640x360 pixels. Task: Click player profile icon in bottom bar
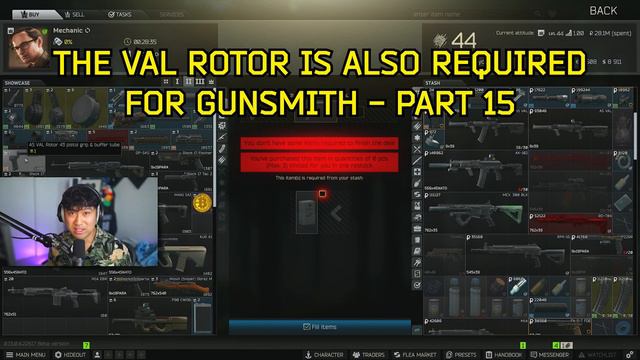pyautogui.click(x=97, y=355)
